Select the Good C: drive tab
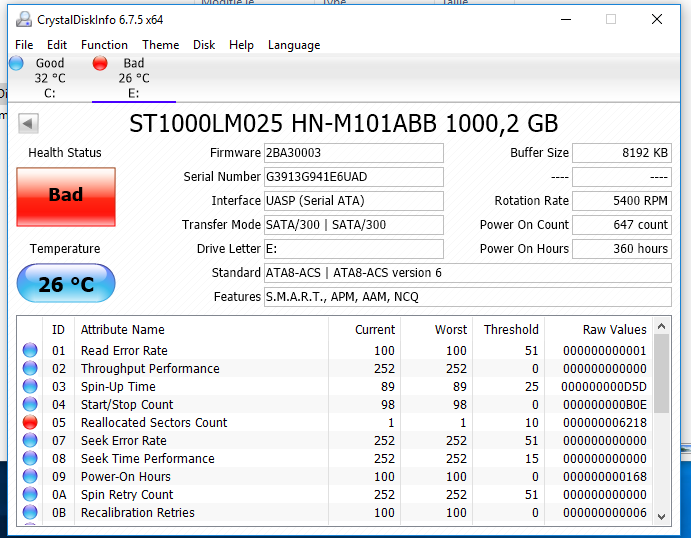The height and width of the screenshot is (538, 691). [50, 78]
